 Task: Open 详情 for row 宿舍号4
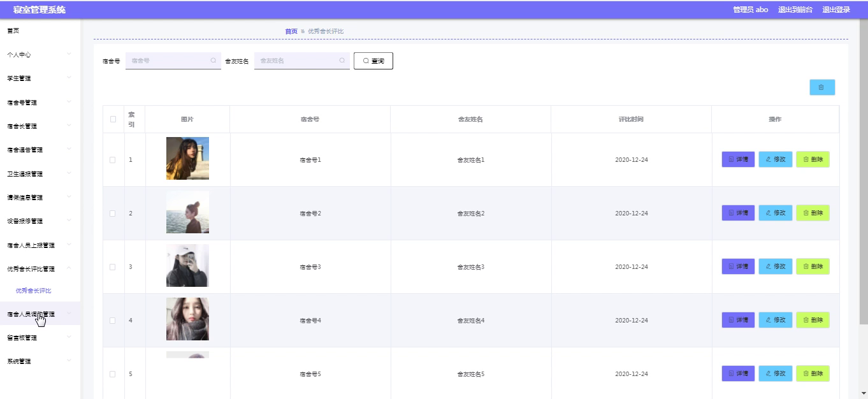(x=738, y=320)
